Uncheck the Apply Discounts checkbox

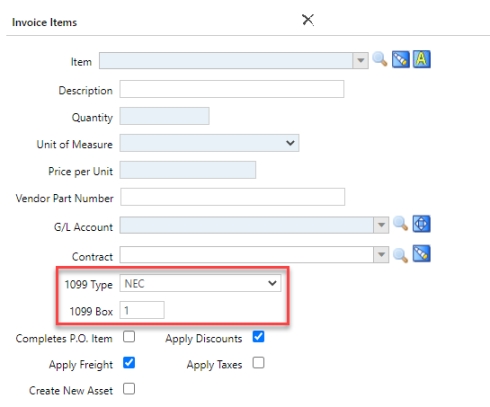(258, 337)
